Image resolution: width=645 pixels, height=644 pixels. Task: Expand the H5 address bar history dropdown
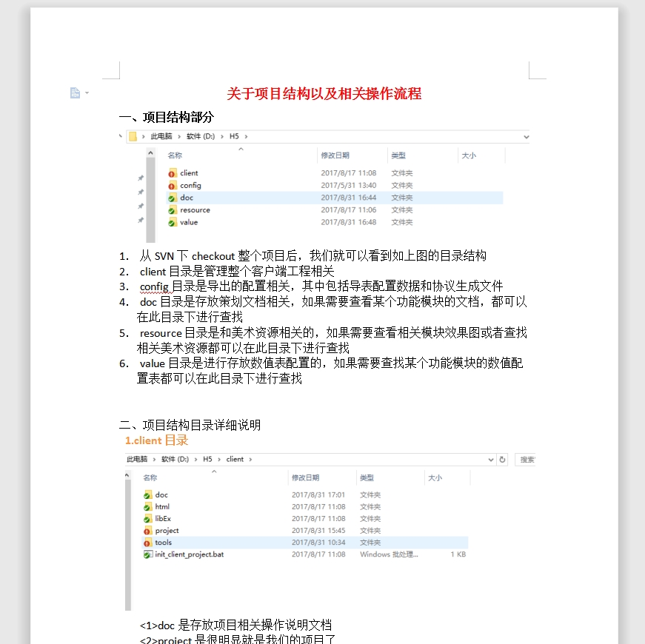coord(526,136)
